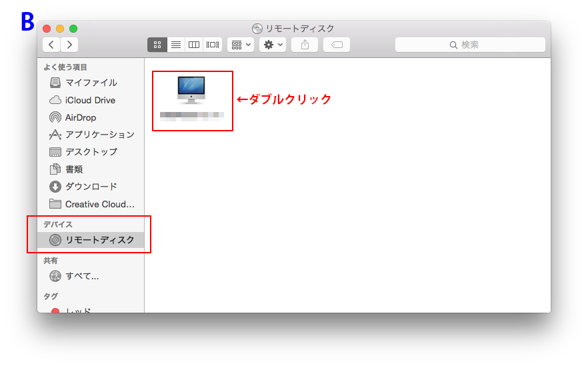Click the すべて… globe icon
Viewport: 588px width, 366px height.
pos(55,276)
